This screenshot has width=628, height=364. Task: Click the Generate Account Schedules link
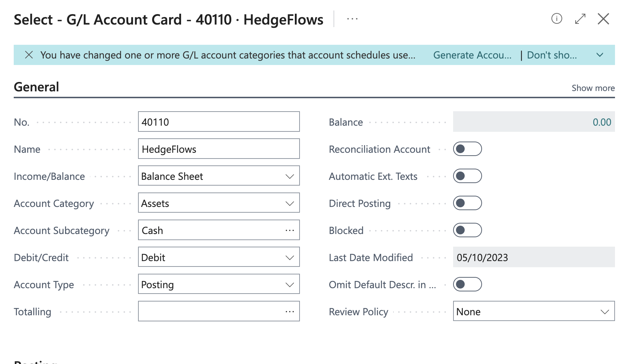pos(472,55)
